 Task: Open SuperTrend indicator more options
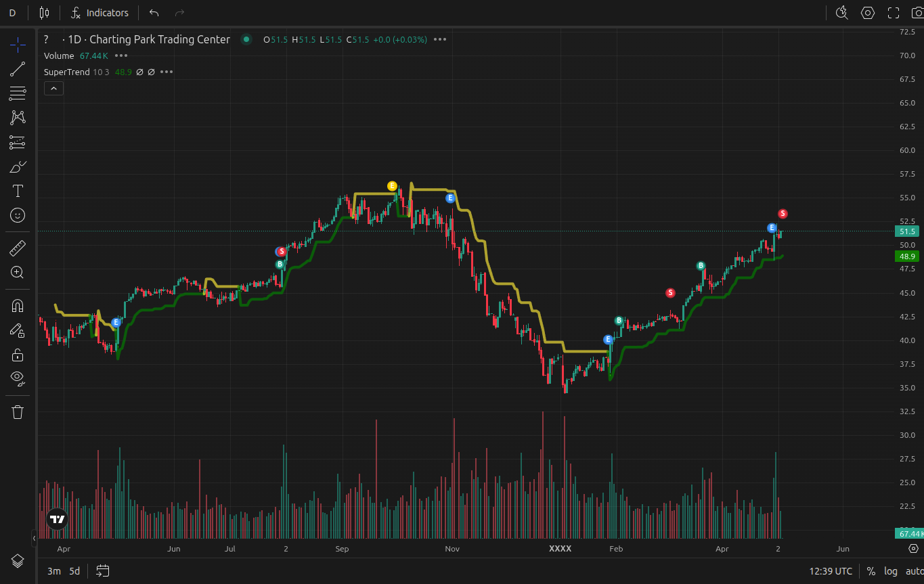167,72
